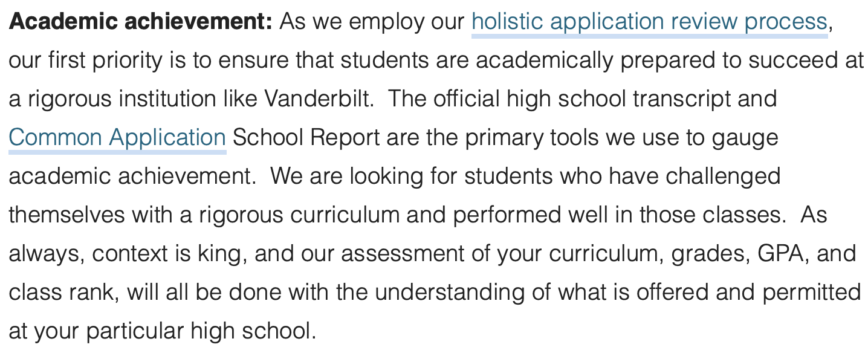Click the phrase School Report
This screenshot has height=353, width=868.
click(306, 138)
